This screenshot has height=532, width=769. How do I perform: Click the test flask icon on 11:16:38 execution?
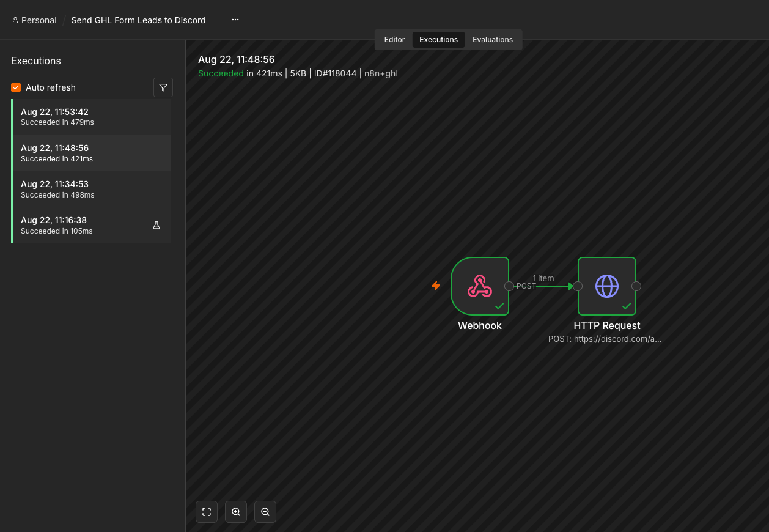(156, 225)
